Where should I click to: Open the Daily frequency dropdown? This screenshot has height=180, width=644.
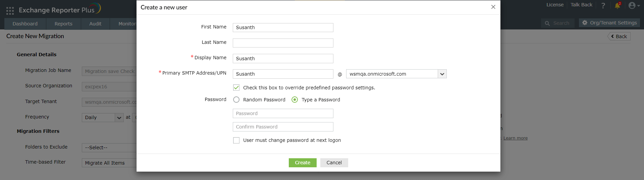119,117
